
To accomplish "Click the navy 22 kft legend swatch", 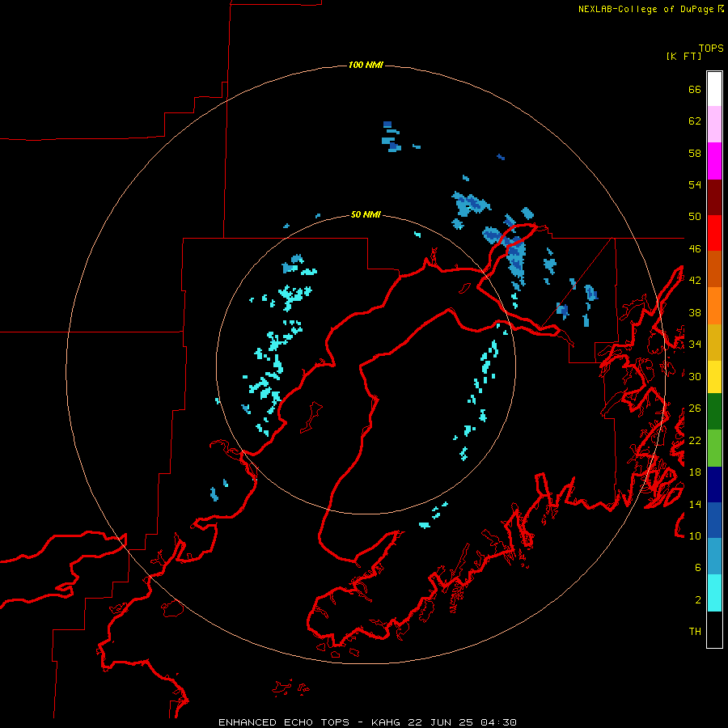I will [714, 485].
